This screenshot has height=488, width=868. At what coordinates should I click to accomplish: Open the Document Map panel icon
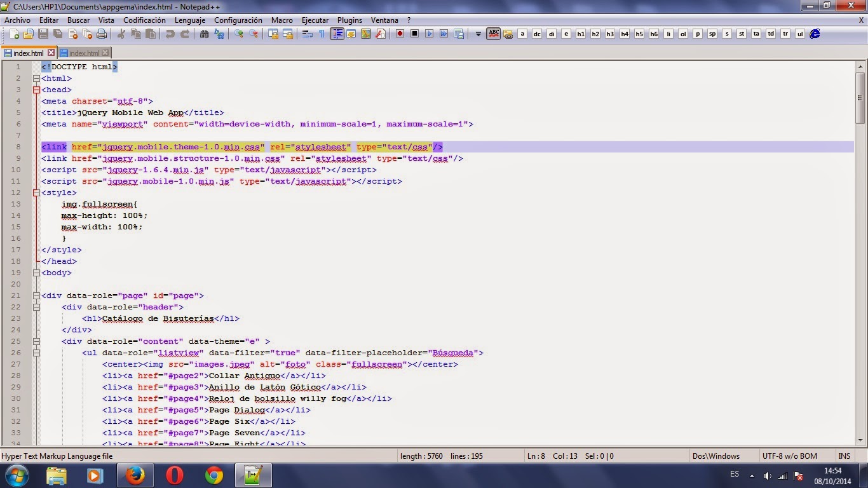[366, 34]
